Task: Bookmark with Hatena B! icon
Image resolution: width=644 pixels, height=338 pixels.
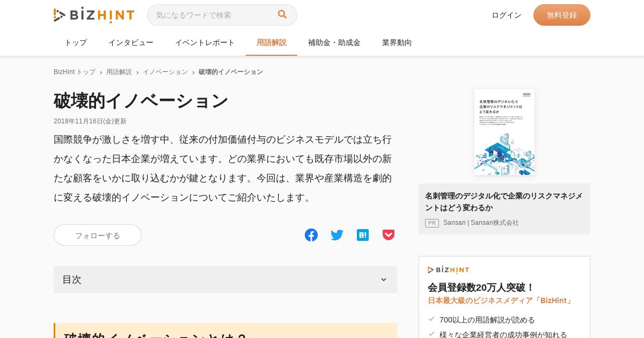Action: [363, 235]
